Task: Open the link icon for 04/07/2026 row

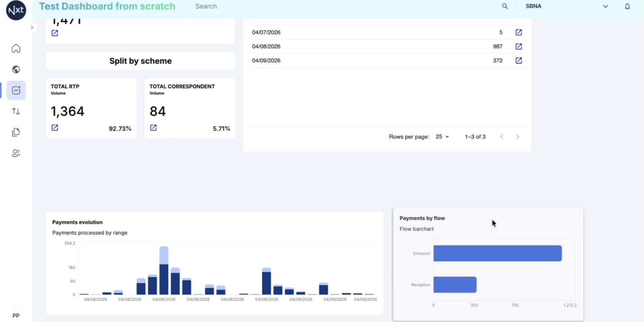Action: coord(519,32)
